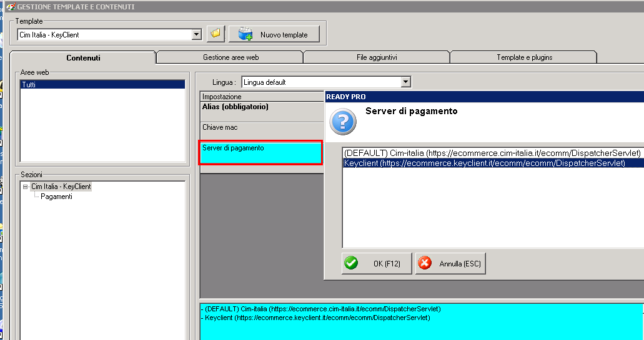Switch to the Contenuti tab
This screenshot has width=644, height=340.
83,58
